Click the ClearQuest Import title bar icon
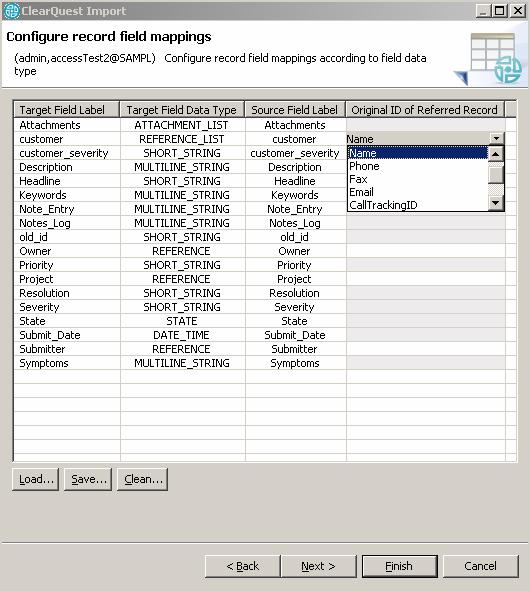530x591 pixels. [x=11, y=11]
